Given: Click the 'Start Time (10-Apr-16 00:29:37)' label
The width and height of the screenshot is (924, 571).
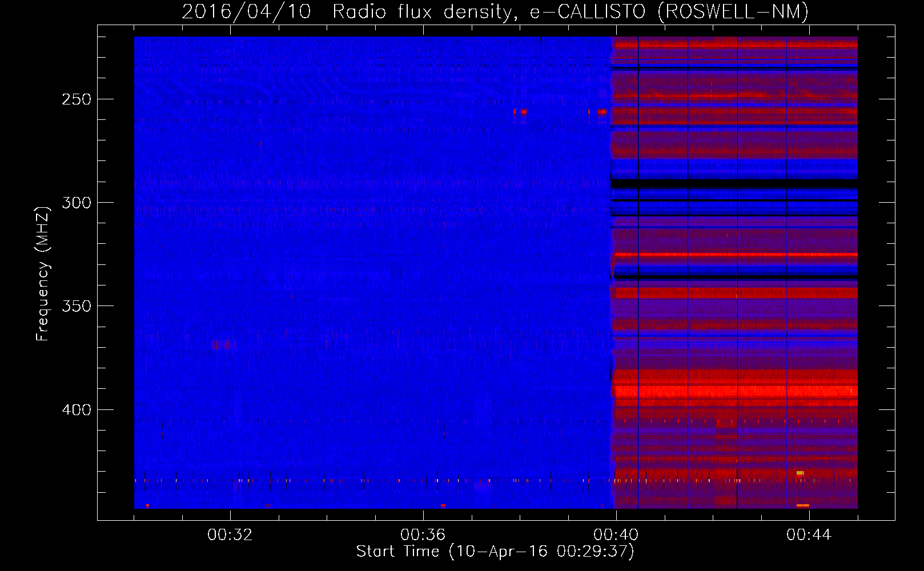Looking at the screenshot, I should click(x=495, y=552).
